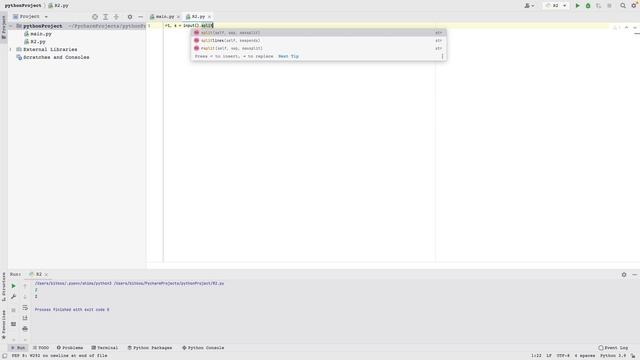Open the Problems tool window
Screen dimensions: 640x360
70,348
